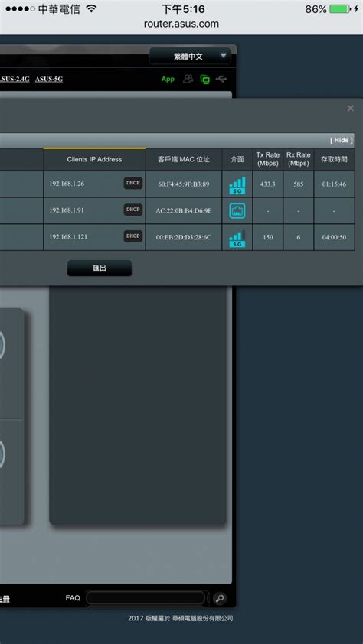The width and height of the screenshot is (363, 644).
Task: Click the FAQ search magnifier icon
Action: [220, 598]
